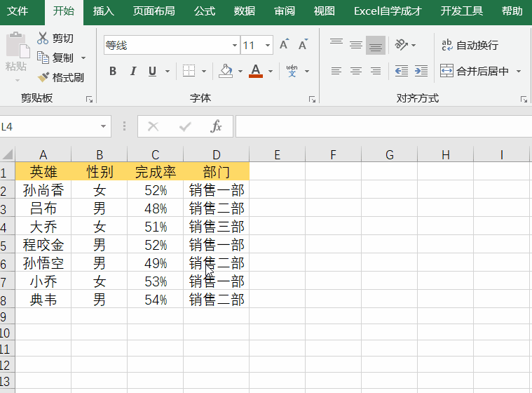Image resolution: width=532 pixels, height=393 pixels.
Task: Apply red font color A
Action: click(x=256, y=71)
